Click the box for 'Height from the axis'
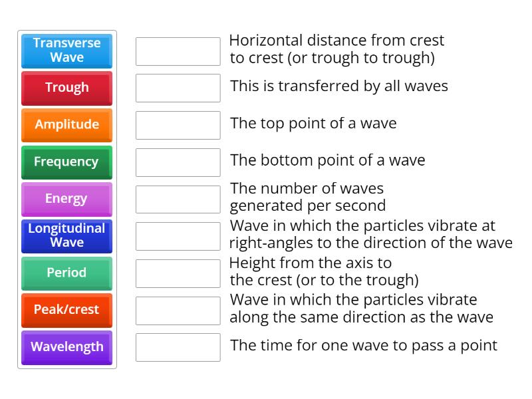 click(178, 273)
